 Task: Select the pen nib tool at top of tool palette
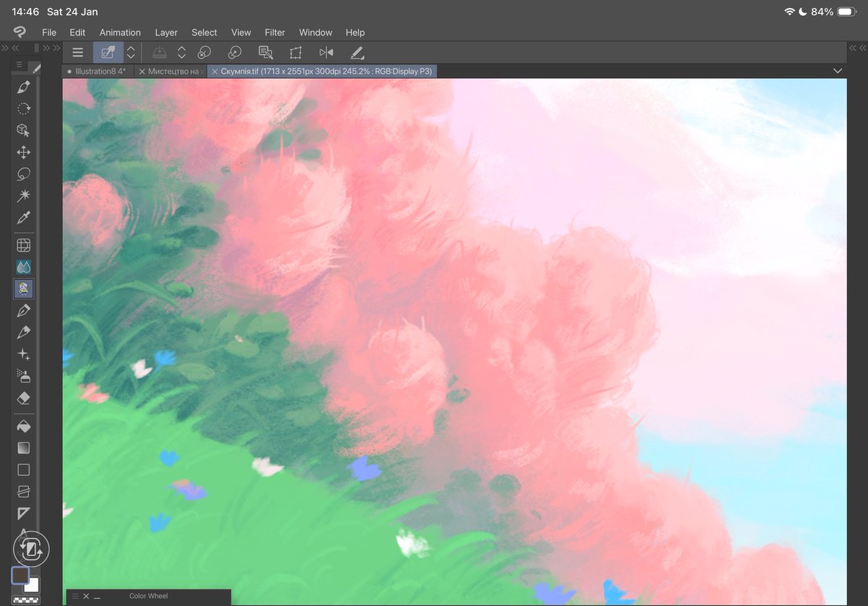click(23, 88)
